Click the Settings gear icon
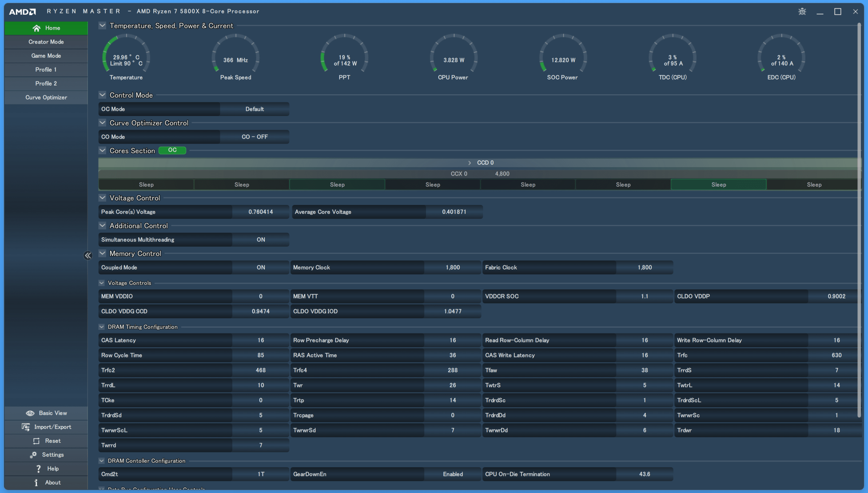Screen dimensions: 868x493 pyautogui.click(x=33, y=455)
